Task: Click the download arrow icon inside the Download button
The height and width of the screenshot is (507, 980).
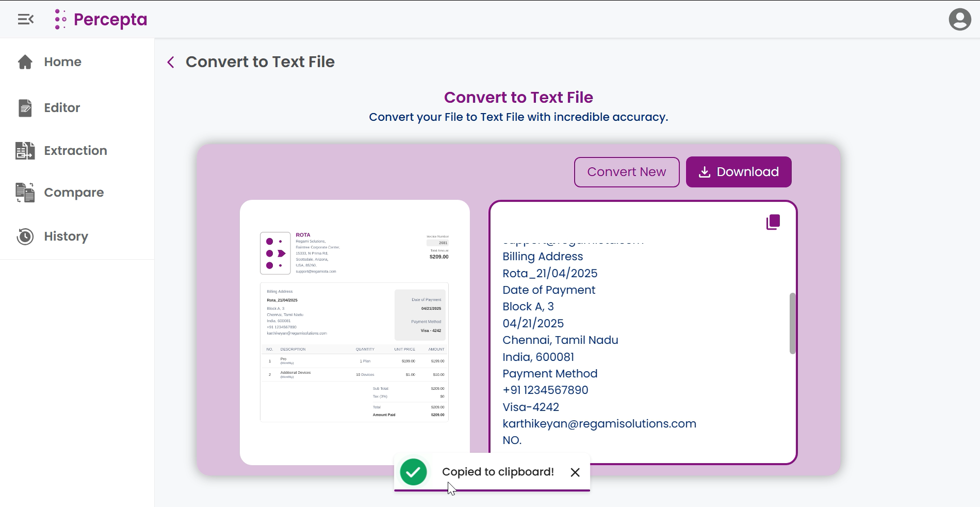Action: (x=704, y=172)
